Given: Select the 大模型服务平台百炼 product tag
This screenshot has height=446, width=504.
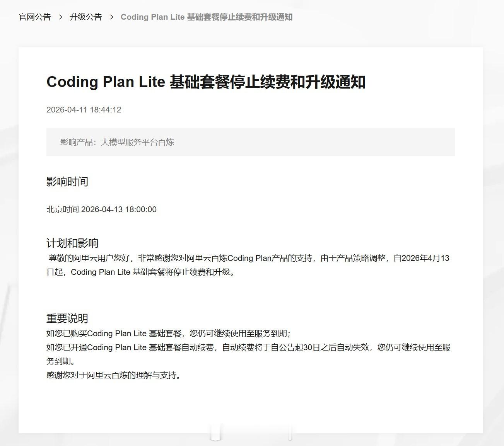Looking at the screenshot, I should (137, 142).
